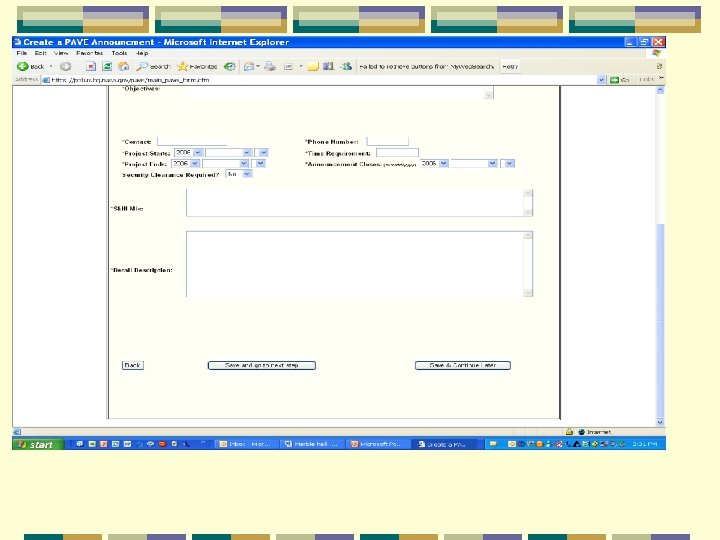Viewport: 720px width, 540px height.
Task: Click the page vertical scrollbar thumb
Action: 660,319
